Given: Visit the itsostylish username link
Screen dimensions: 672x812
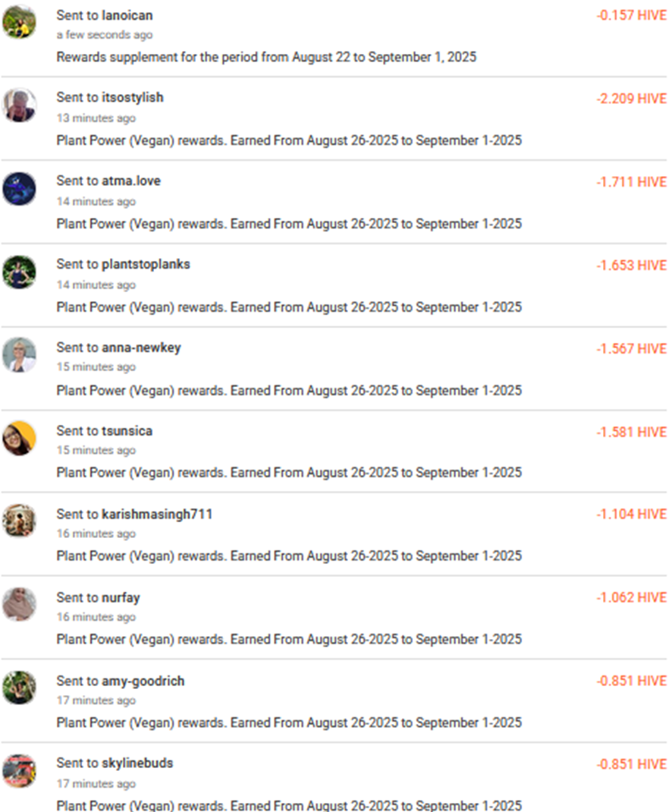Looking at the screenshot, I should [132, 97].
